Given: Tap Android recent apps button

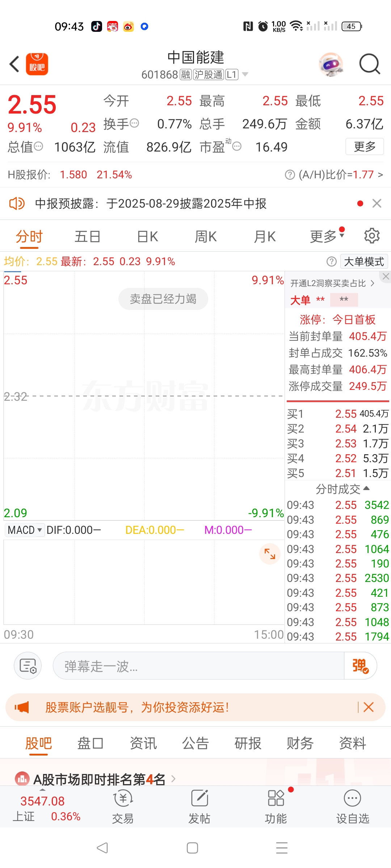Looking at the screenshot, I should tap(282, 848).
